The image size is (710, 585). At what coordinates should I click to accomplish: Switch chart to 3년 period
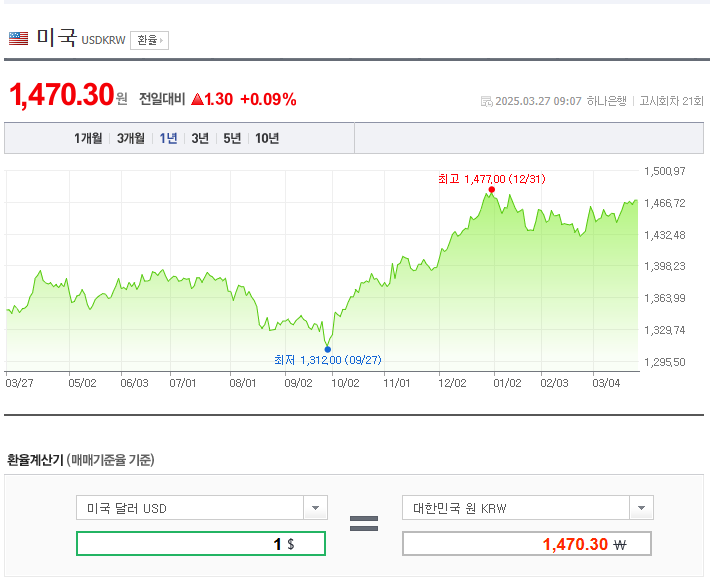coord(200,138)
